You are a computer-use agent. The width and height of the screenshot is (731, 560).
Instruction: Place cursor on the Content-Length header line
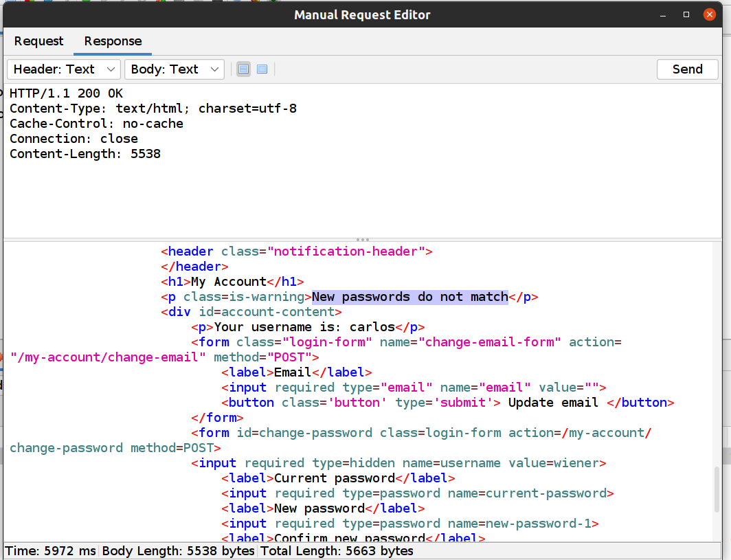(85, 154)
